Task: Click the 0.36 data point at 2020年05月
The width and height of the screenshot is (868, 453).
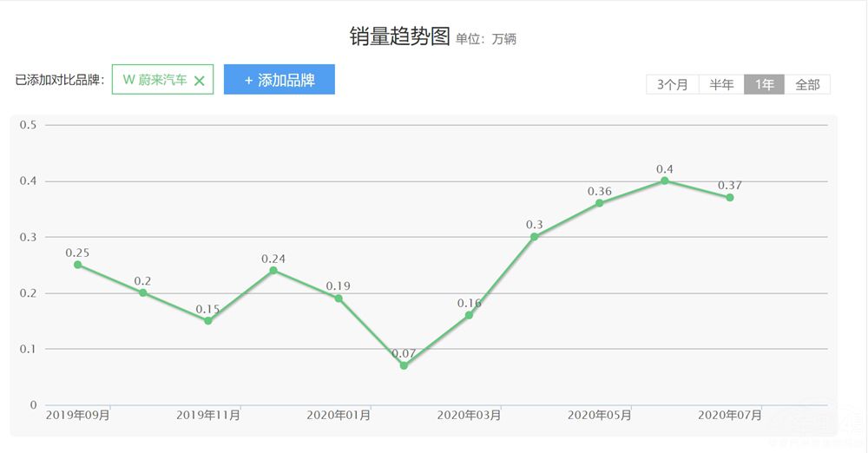Action: (x=600, y=203)
